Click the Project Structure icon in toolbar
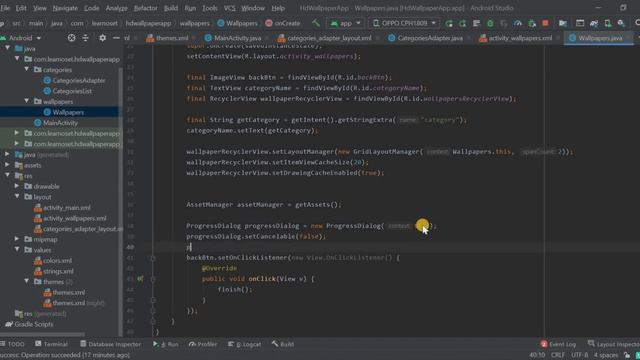Screen dimensions: 640x360 click(x=562, y=23)
